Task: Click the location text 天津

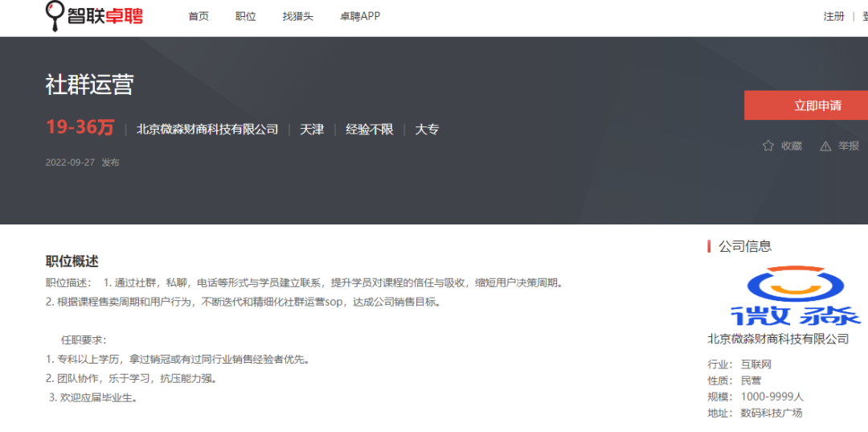Action: 312,130
